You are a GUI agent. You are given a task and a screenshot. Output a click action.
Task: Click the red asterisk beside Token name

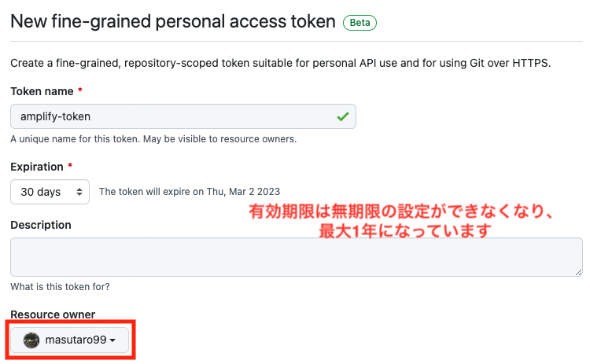point(79,90)
